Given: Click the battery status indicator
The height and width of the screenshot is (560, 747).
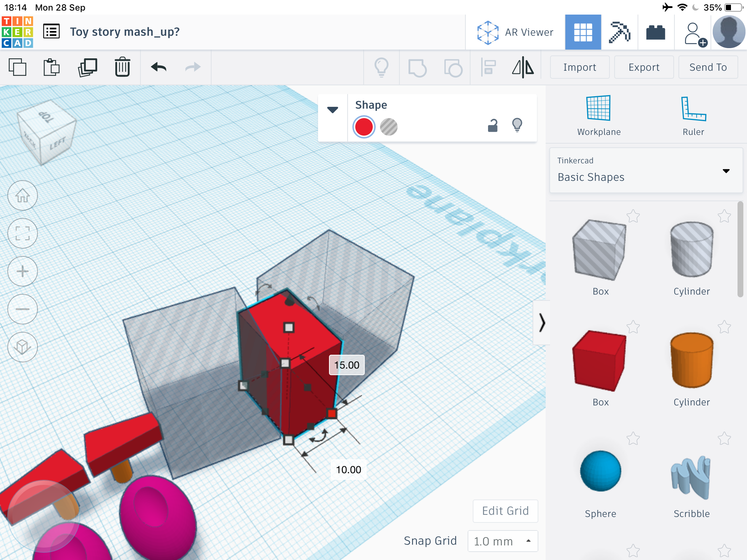Looking at the screenshot, I should point(734,7).
